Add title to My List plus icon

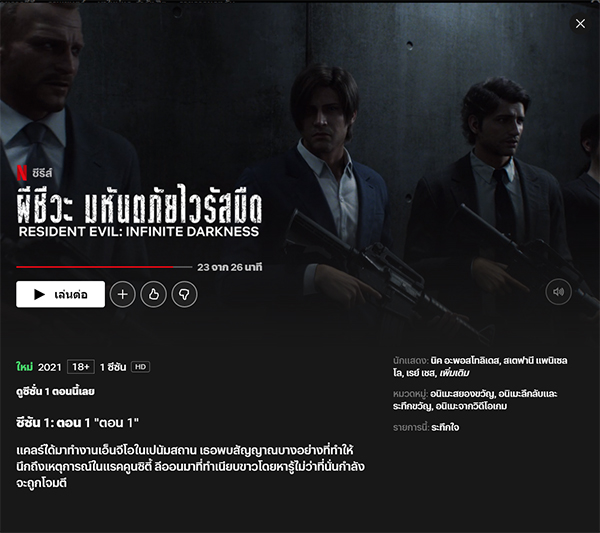122,294
